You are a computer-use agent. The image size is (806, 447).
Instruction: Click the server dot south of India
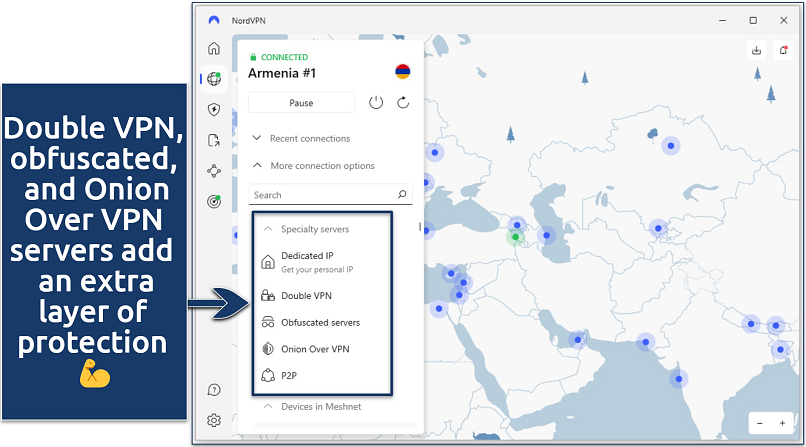679,379
